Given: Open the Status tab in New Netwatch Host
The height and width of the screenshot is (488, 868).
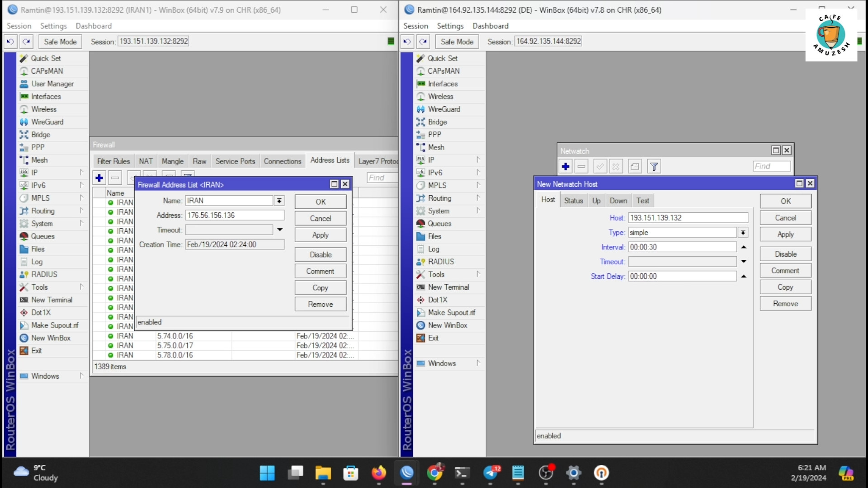Looking at the screenshot, I should tap(573, 201).
